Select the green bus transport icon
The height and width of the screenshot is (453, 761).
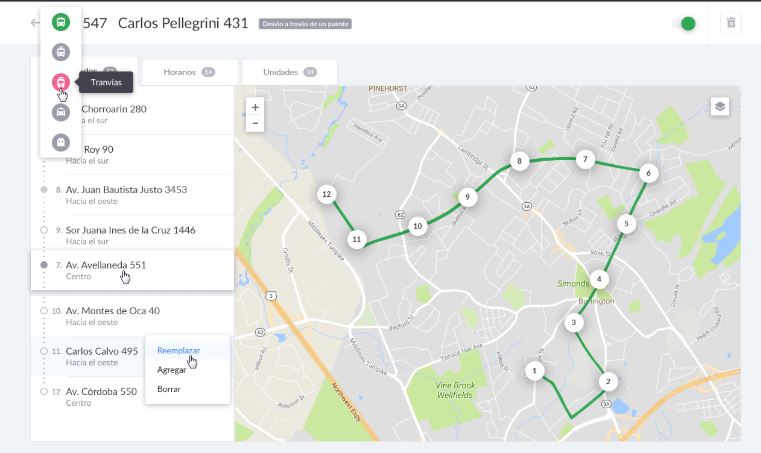pyautogui.click(x=61, y=22)
